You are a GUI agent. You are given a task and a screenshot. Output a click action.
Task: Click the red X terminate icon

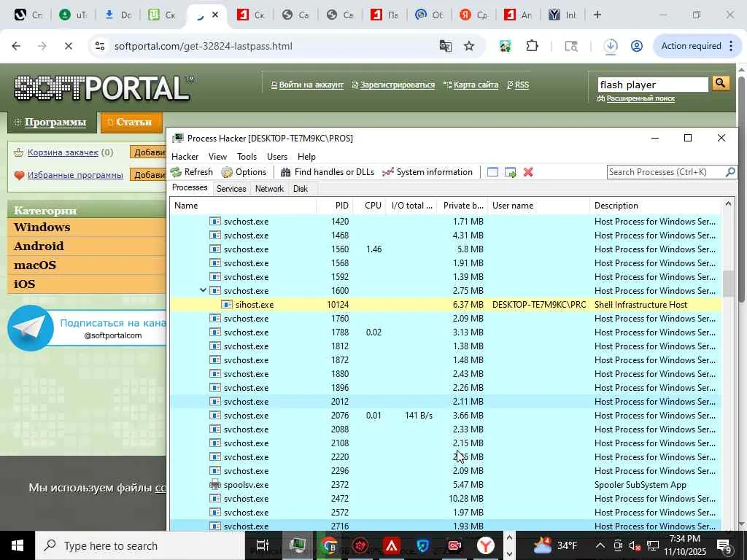528,172
